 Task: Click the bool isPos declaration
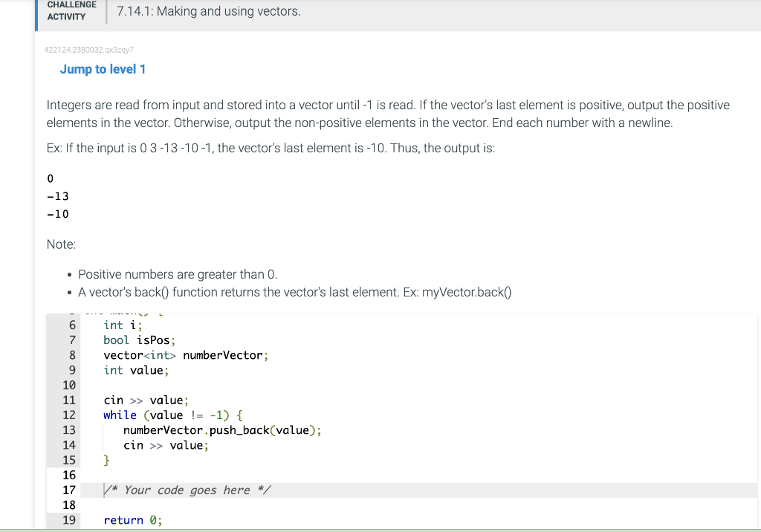[x=137, y=340]
